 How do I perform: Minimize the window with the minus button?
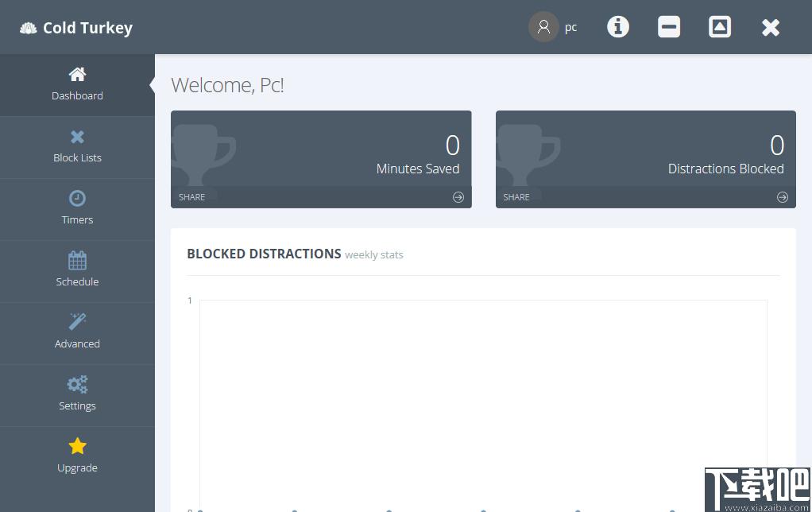tap(668, 27)
